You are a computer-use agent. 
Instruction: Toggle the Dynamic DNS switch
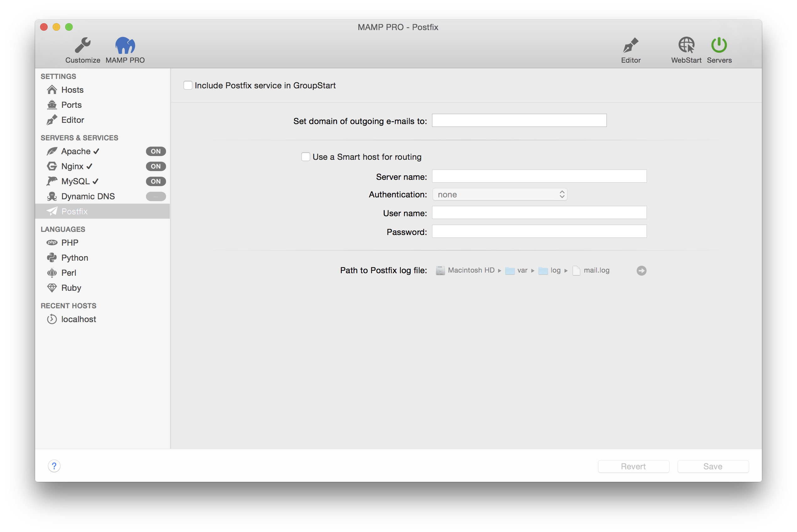tap(156, 196)
